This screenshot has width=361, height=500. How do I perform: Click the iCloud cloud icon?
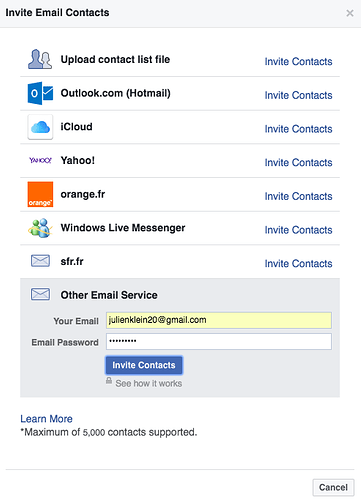pyautogui.click(x=40, y=127)
